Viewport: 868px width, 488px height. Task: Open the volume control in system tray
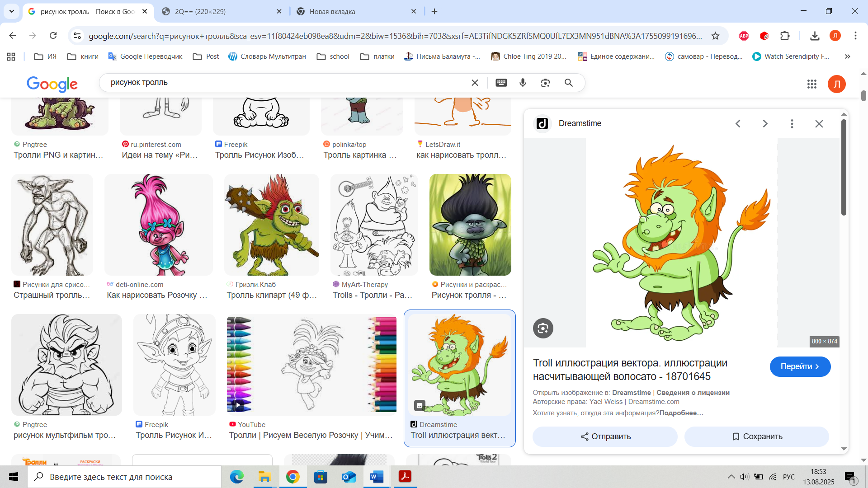[x=745, y=477]
